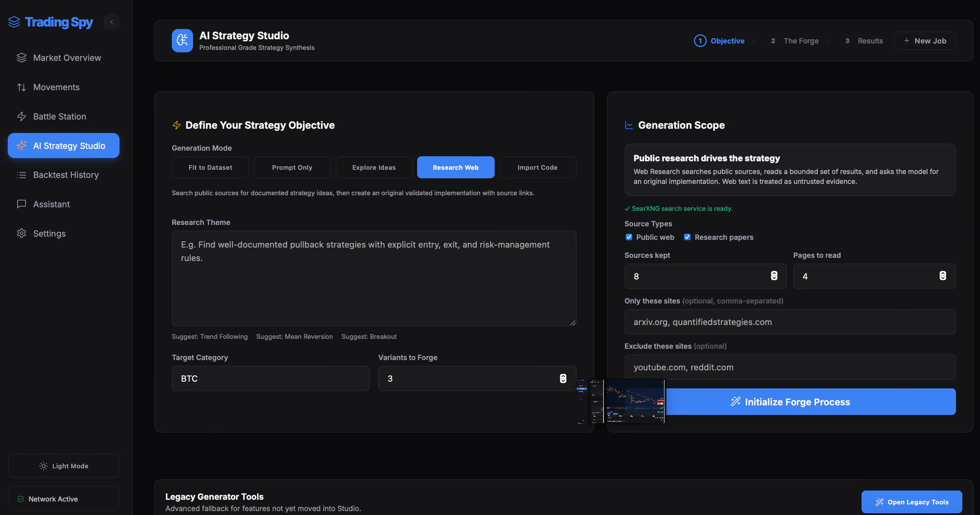
Task: Go to the Objective step
Action: tap(719, 41)
